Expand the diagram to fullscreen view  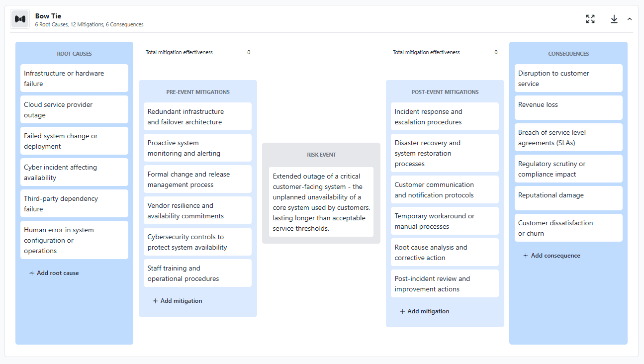(590, 19)
